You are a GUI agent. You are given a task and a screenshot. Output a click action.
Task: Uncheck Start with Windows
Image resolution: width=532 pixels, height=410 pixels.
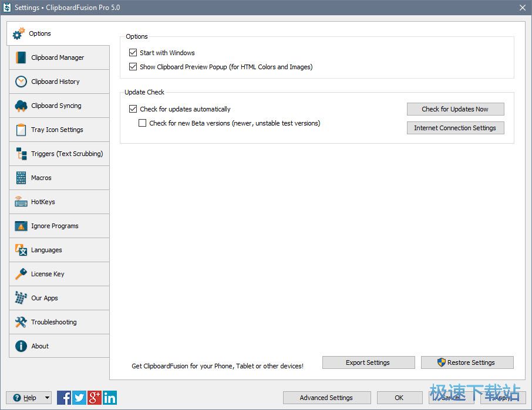click(133, 53)
